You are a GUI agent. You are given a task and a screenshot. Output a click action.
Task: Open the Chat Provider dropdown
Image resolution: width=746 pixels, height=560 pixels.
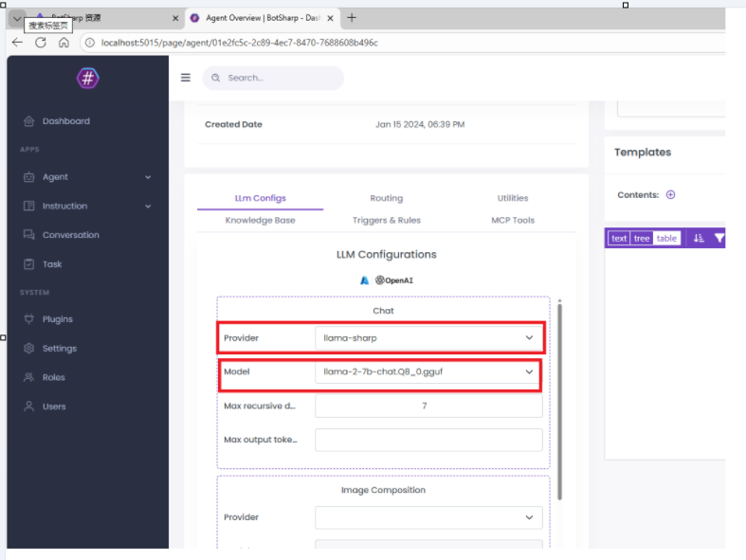point(428,338)
